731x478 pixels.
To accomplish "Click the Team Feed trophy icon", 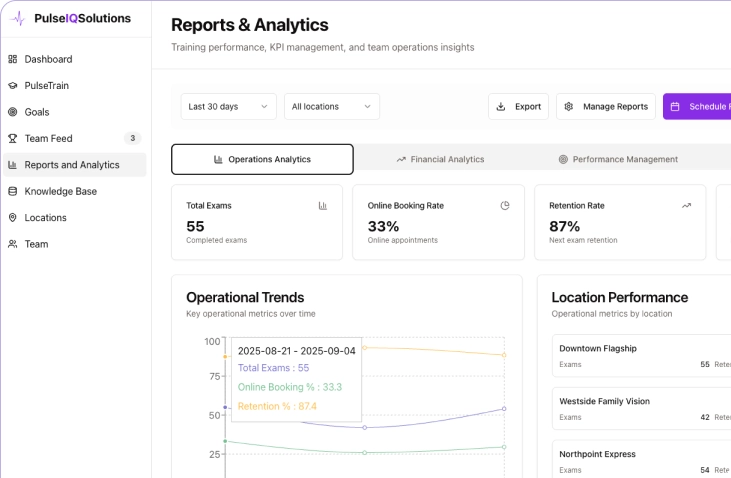I will 13,138.
